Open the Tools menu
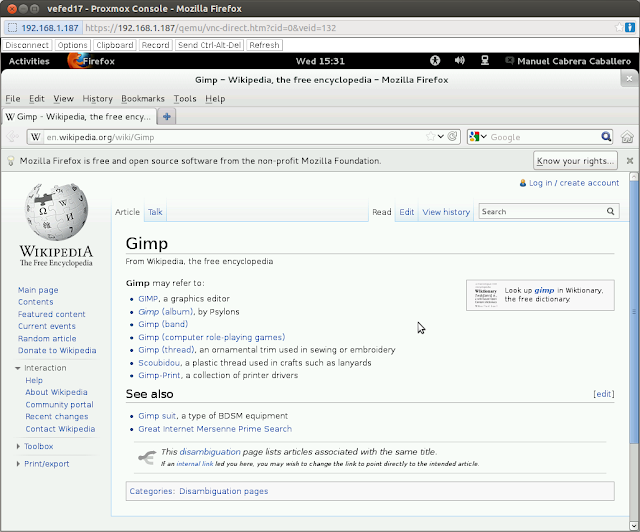Screen dimensions: 640x532 point(185,99)
